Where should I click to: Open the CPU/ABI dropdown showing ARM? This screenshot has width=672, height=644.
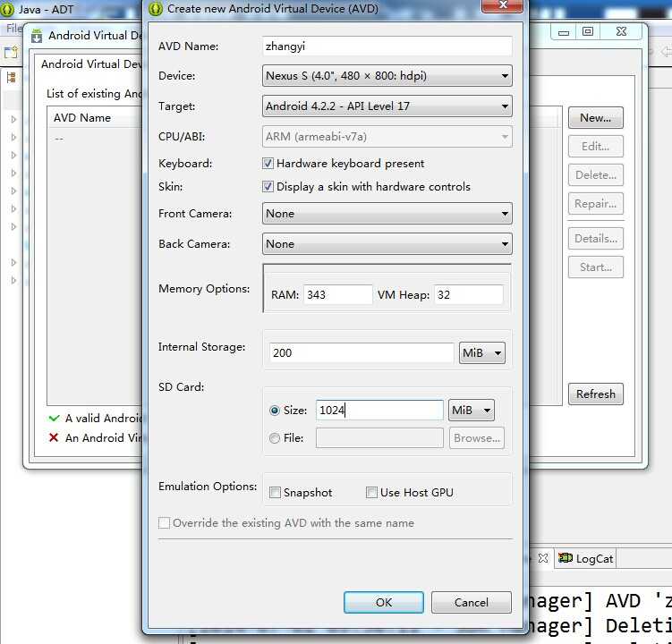[387, 137]
